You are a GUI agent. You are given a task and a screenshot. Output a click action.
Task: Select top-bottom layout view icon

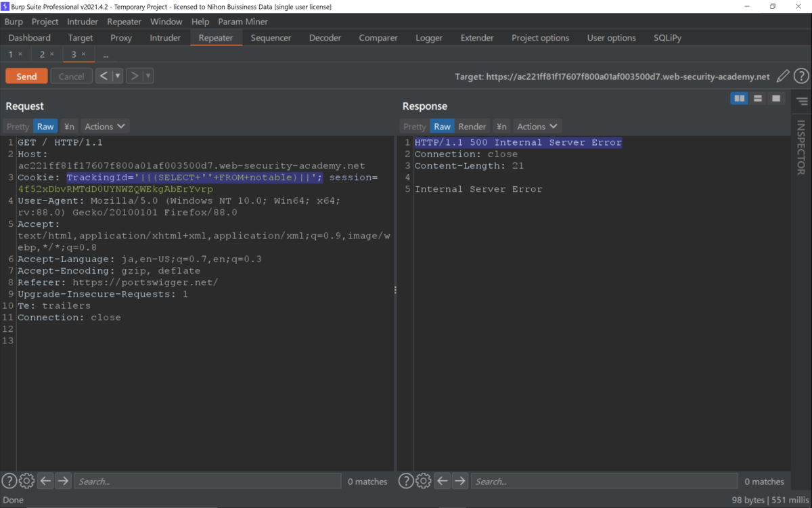(758, 99)
